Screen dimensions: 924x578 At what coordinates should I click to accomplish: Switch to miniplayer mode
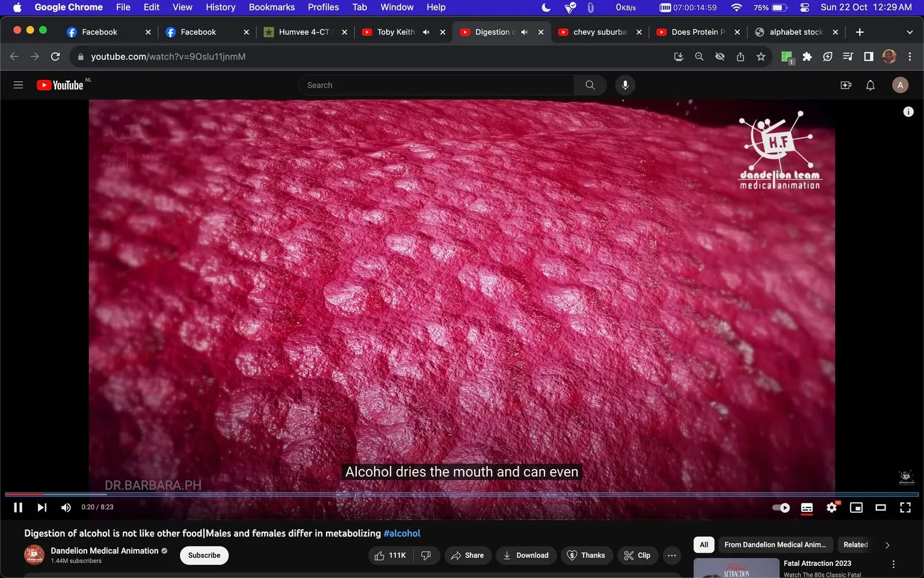coord(856,508)
